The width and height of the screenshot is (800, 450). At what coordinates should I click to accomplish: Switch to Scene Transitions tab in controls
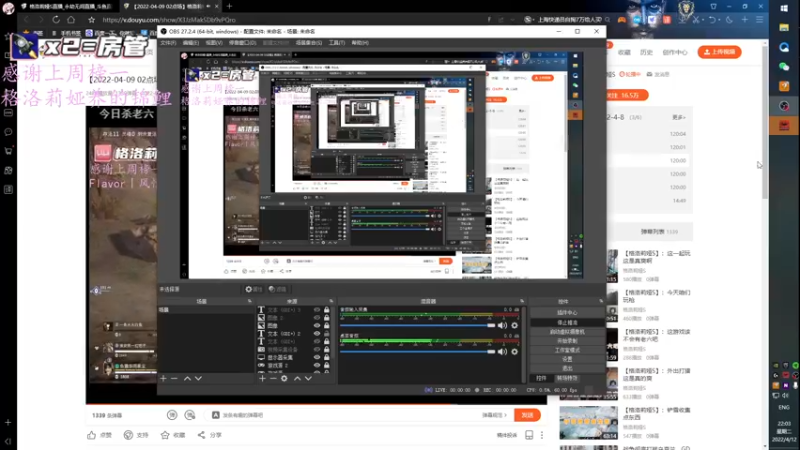567,379
